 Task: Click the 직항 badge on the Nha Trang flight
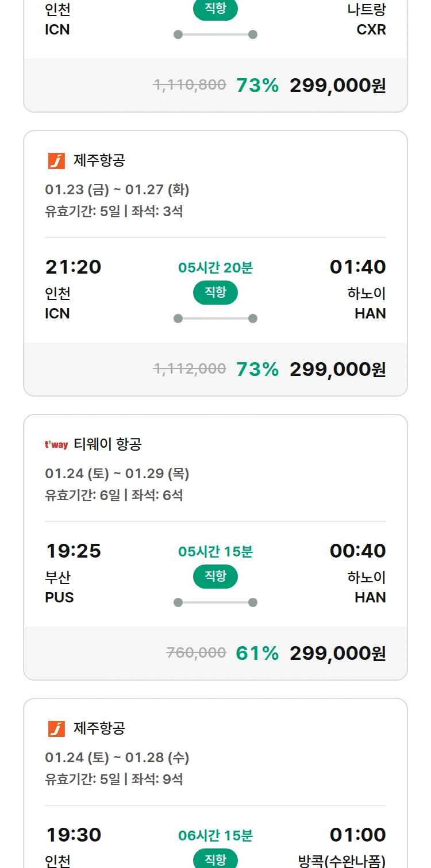[x=215, y=9]
